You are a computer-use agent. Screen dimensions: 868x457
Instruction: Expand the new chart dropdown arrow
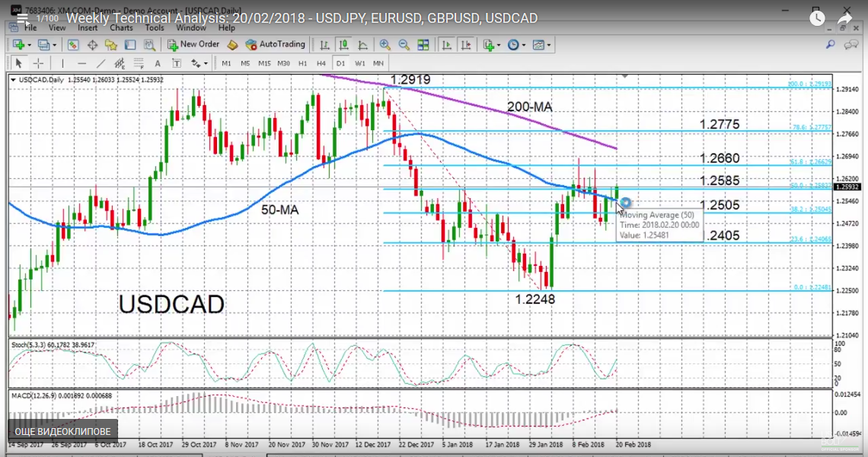pos(28,45)
